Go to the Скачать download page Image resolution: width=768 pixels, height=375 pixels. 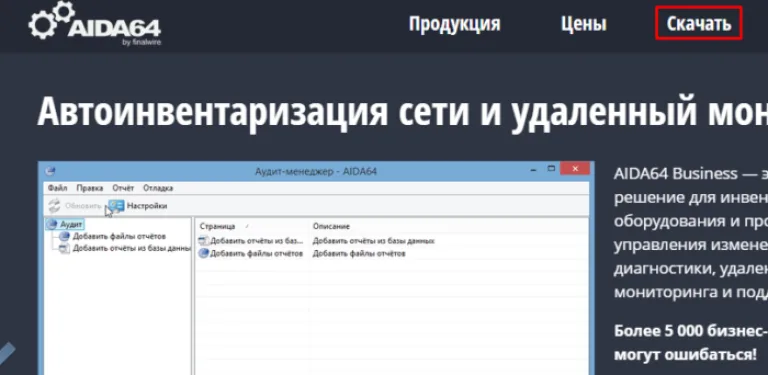tap(699, 23)
